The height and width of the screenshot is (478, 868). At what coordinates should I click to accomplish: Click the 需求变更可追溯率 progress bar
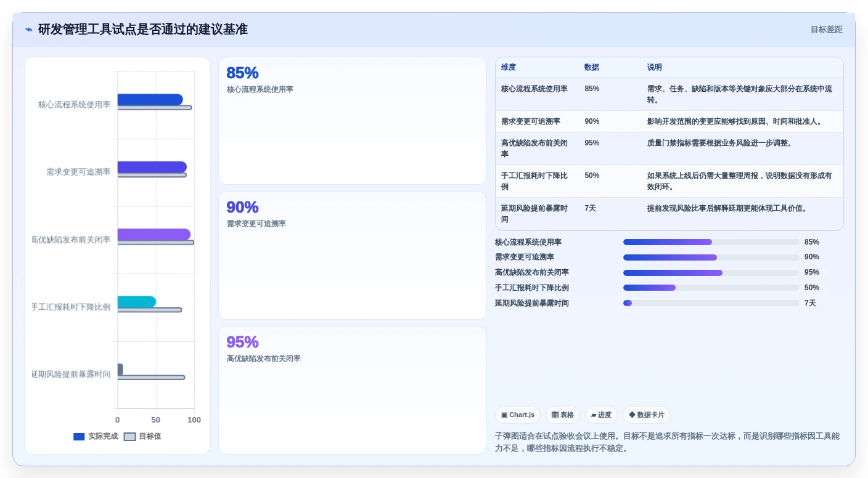click(711, 257)
